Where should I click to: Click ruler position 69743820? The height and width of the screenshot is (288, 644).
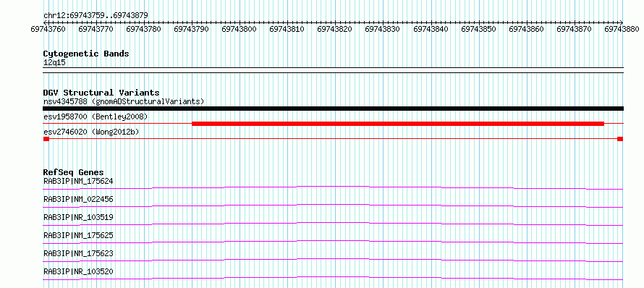336,29
